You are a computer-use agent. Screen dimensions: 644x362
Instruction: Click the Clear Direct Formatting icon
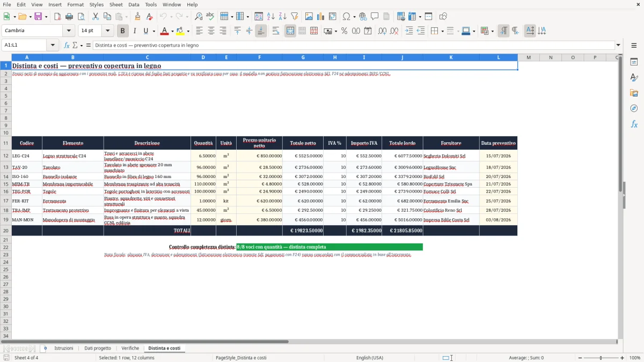click(x=149, y=17)
